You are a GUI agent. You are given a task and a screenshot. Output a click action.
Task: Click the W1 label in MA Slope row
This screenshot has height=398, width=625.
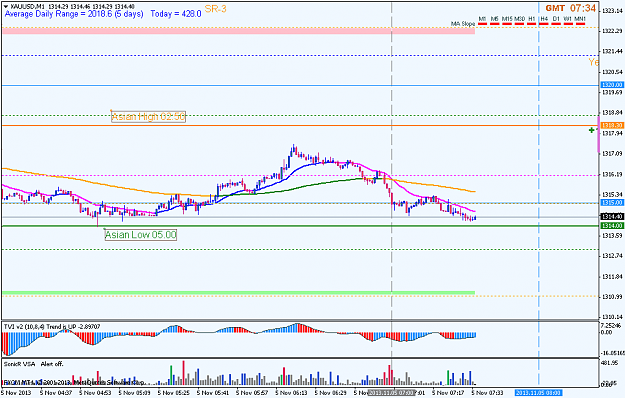pos(568,19)
